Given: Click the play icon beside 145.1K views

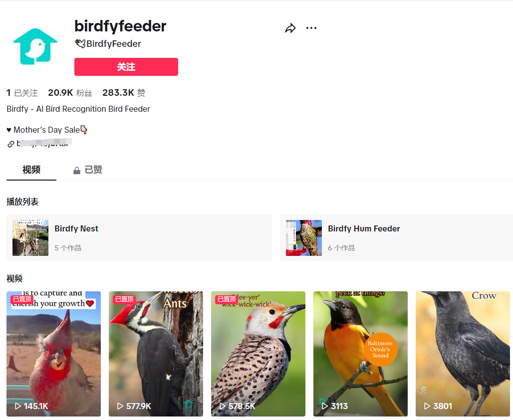Looking at the screenshot, I should click(17, 406).
